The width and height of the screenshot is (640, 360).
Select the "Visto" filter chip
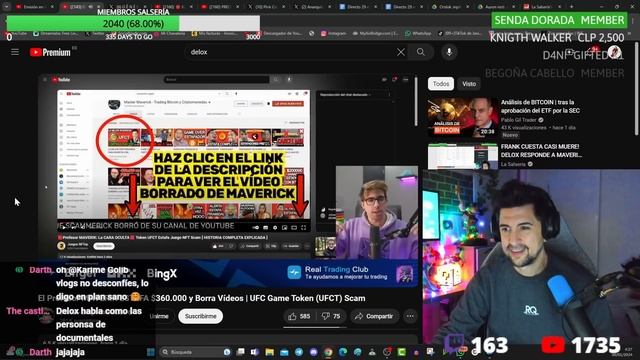(x=469, y=84)
